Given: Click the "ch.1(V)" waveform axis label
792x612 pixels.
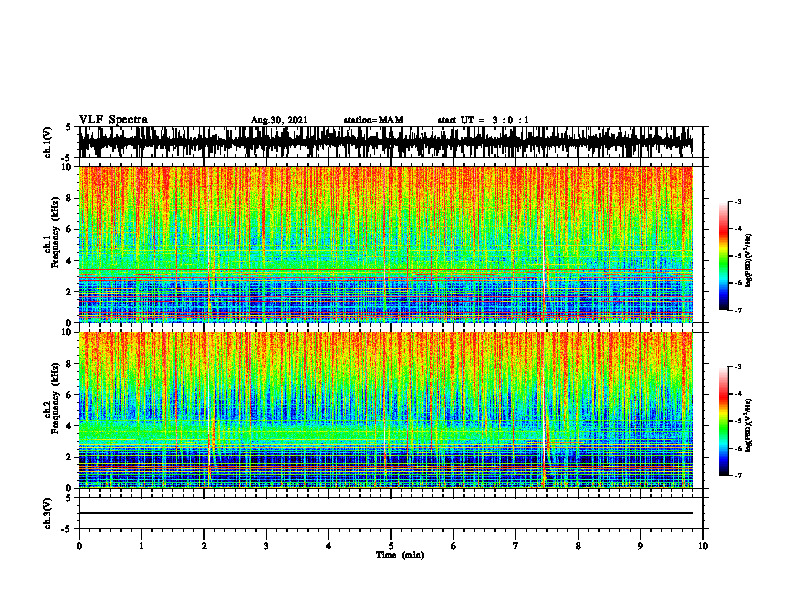Looking at the screenshot, I should click(x=47, y=142).
